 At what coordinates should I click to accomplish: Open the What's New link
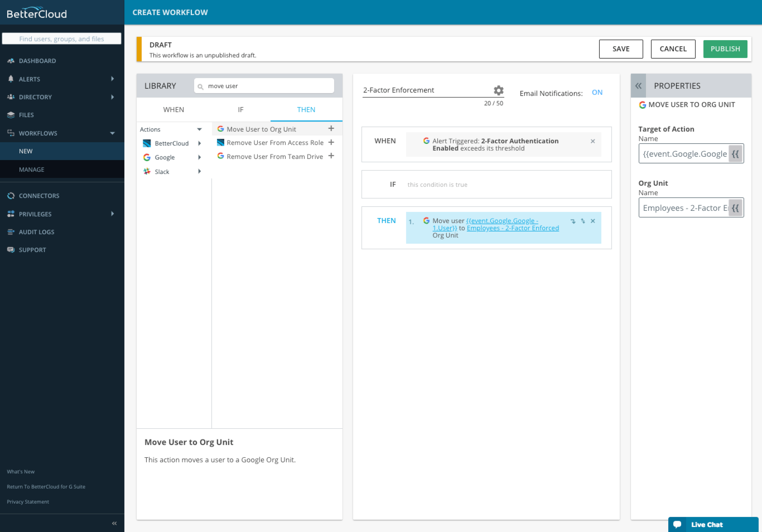pyautogui.click(x=21, y=472)
